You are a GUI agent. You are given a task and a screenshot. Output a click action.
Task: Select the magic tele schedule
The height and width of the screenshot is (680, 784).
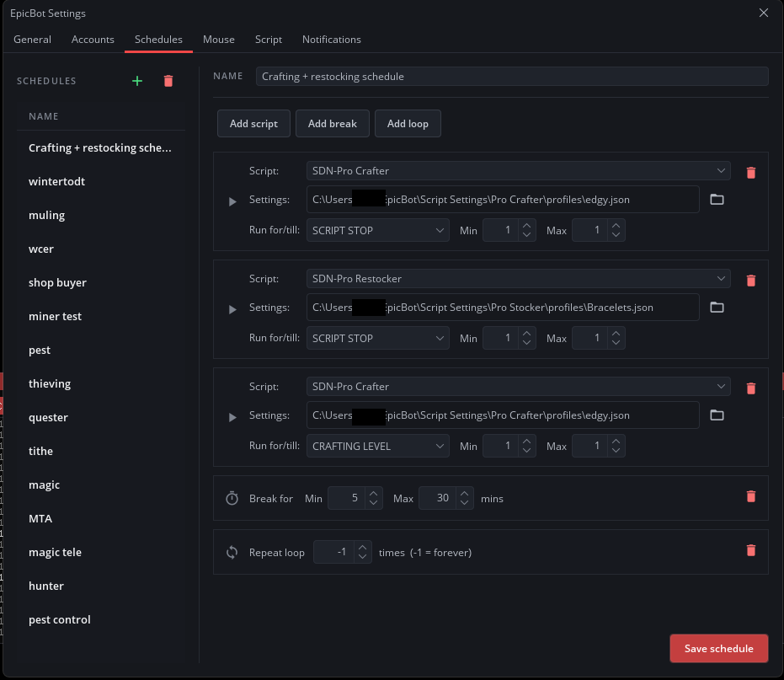click(100, 552)
